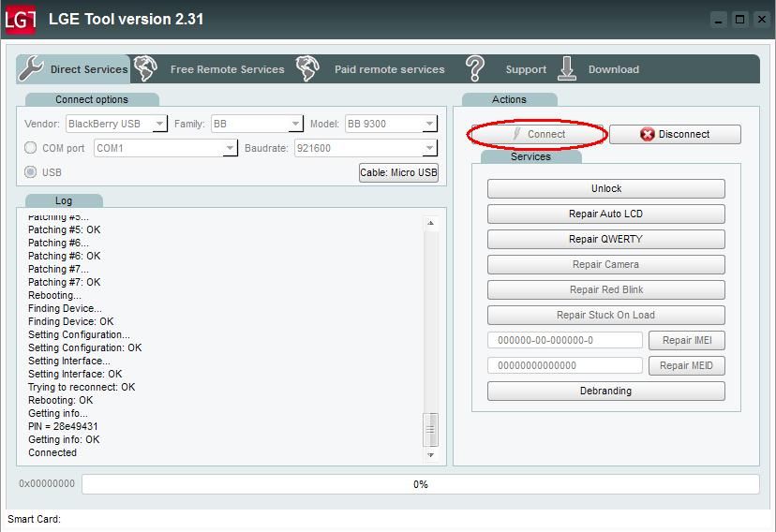Click the MEID input field
The width and height of the screenshot is (776, 532).
[565, 365]
